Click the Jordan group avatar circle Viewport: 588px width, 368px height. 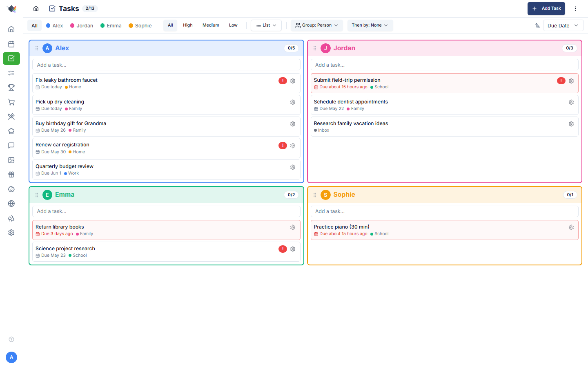click(325, 48)
